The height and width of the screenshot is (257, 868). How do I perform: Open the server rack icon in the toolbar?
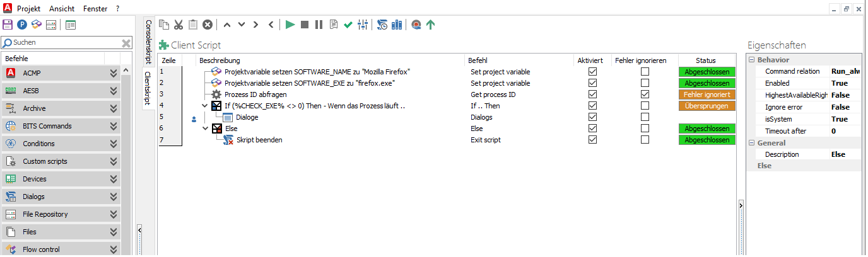[x=51, y=25]
